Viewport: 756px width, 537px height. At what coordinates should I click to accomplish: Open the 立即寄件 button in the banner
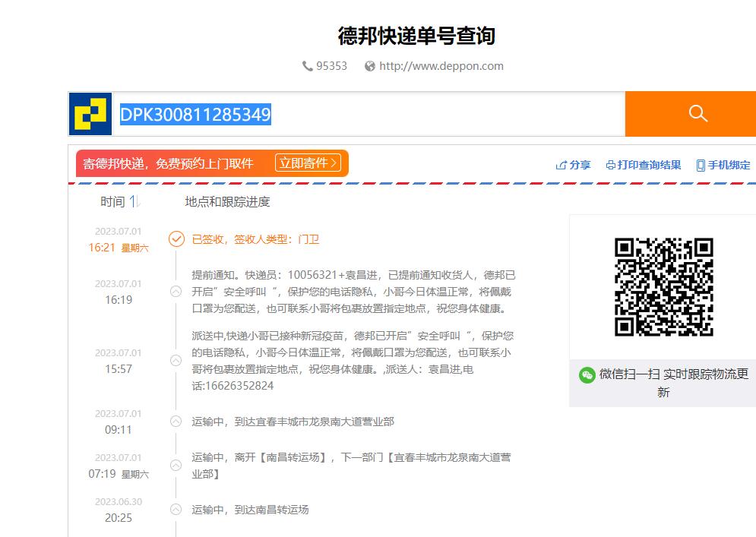[x=308, y=163]
